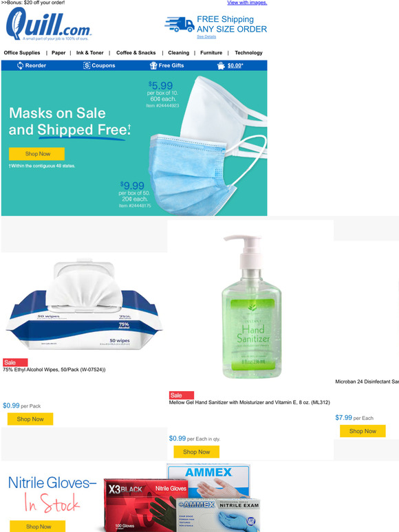Go to the Ink & Toner category
Viewport: 399px width, 532px height.
[90, 53]
